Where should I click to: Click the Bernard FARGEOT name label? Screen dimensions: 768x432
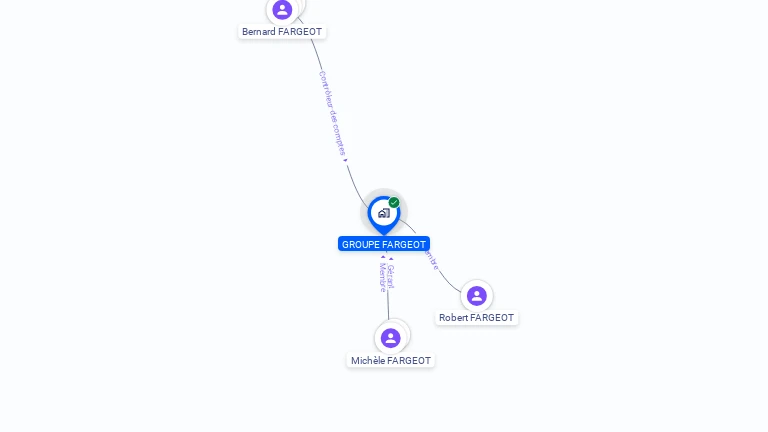click(282, 32)
